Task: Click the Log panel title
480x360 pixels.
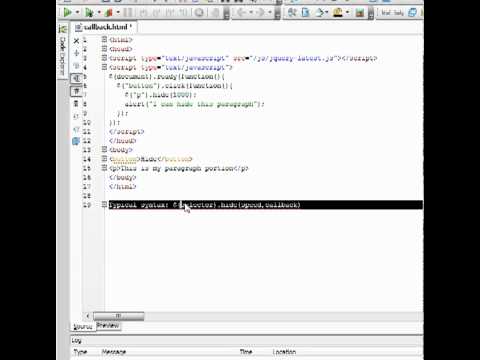Action: [76, 340]
